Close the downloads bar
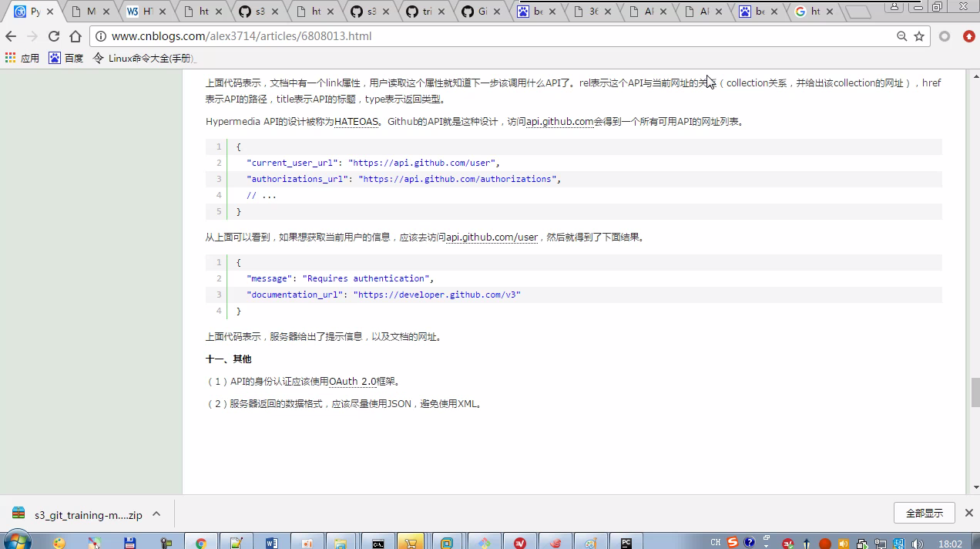This screenshot has height=549, width=980. pyautogui.click(x=969, y=513)
